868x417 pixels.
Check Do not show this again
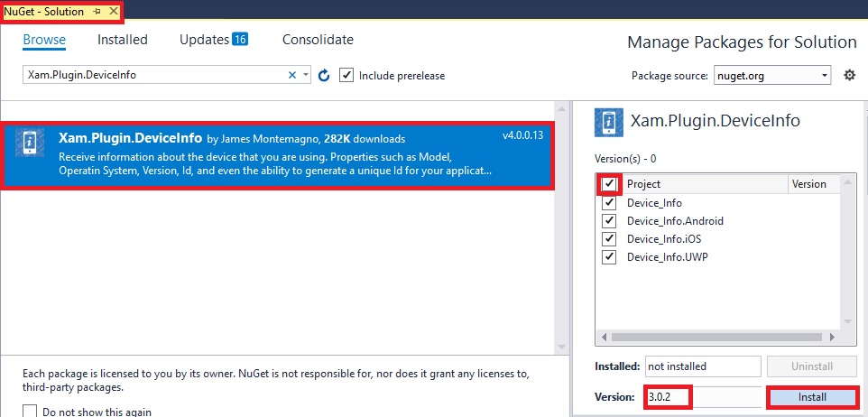click(30, 412)
